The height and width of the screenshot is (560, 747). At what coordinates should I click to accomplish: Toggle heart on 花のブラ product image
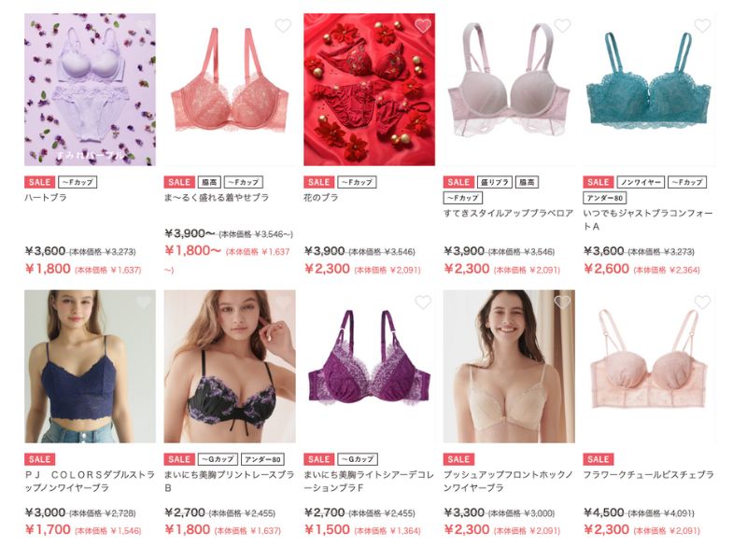(423, 26)
